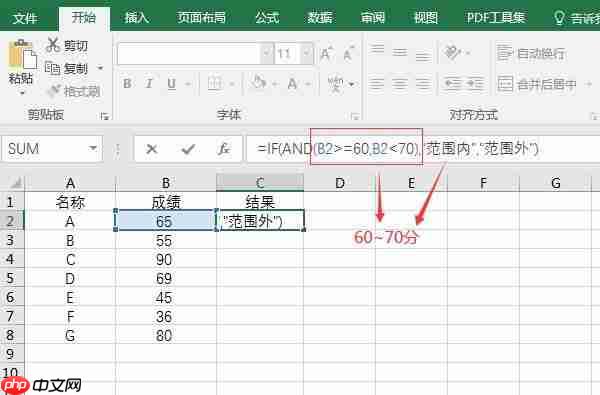Toggle Wrap Text (自动换行)

[x=531, y=53]
